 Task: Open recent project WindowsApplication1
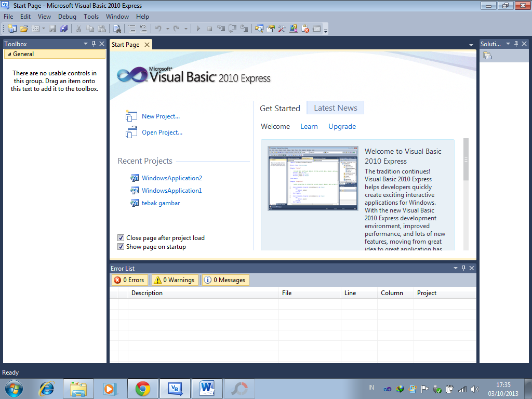[x=171, y=191]
